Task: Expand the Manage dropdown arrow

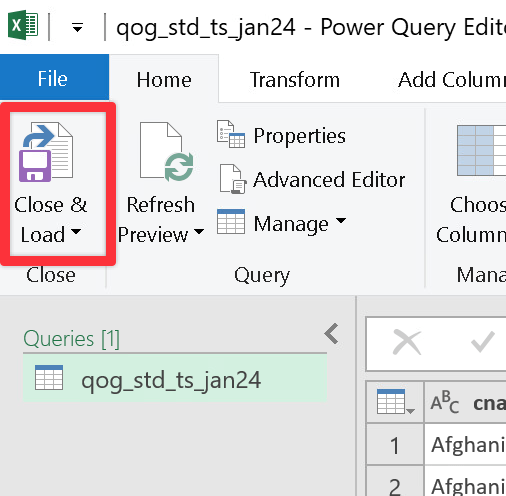Action: 341,220
